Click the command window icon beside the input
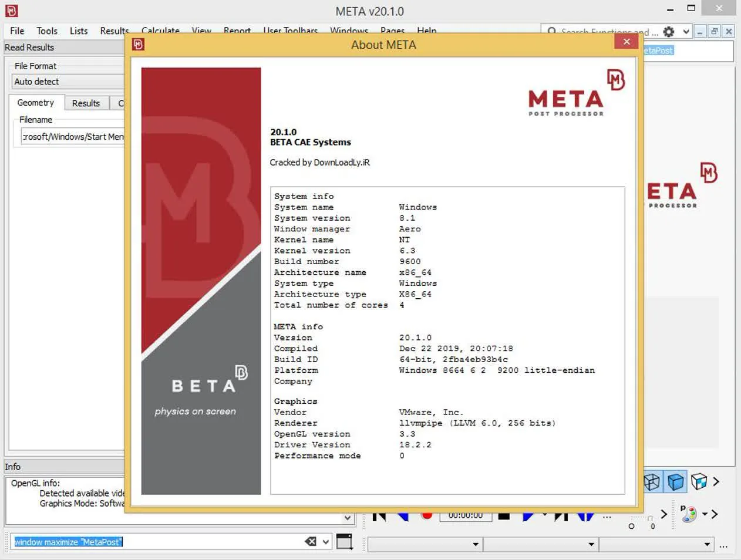The height and width of the screenshot is (560, 741). [345, 541]
